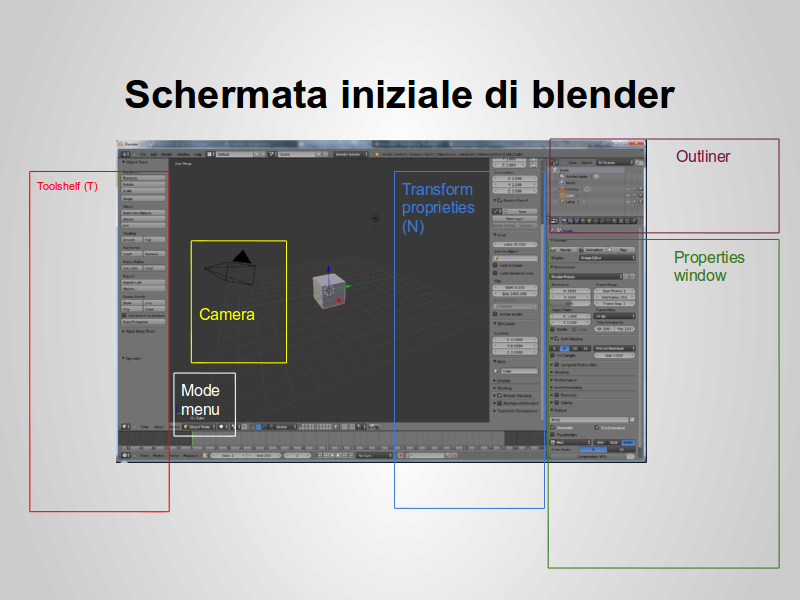Open the Add menu
800x600 pixels.
153,154
